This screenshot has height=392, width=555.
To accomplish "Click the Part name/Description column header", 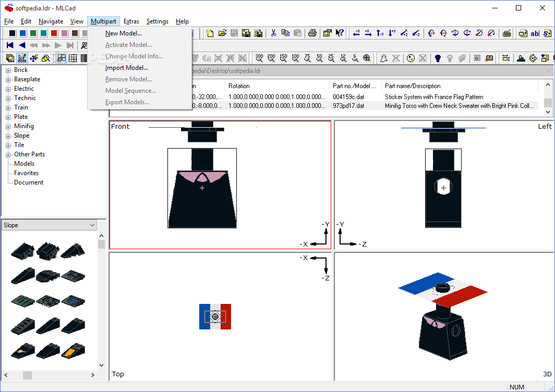I will [460, 86].
